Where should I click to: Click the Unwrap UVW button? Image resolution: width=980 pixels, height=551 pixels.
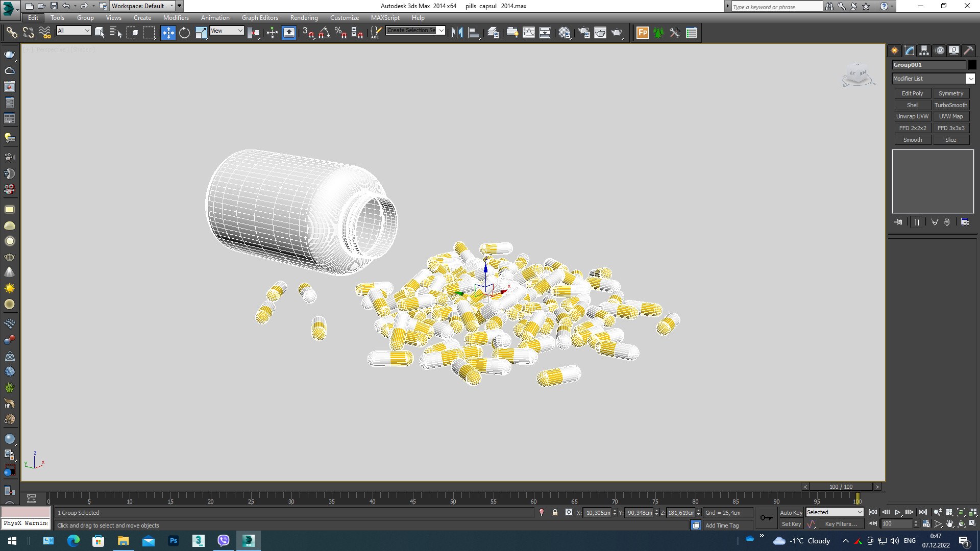point(912,116)
